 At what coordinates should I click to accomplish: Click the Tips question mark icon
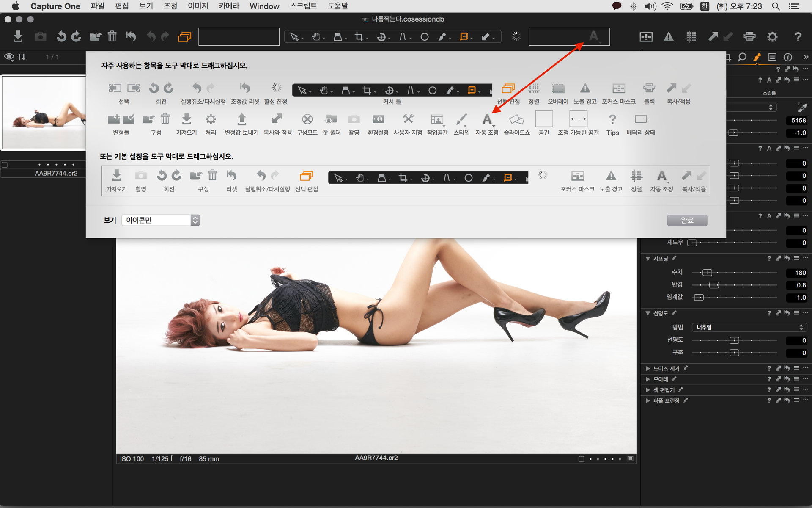pyautogui.click(x=612, y=119)
